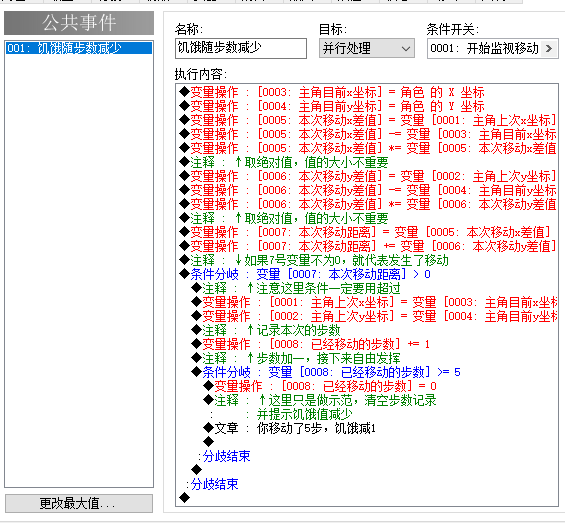Screen dimensions: 565x523
Task: Select line 0005 本次移动x差值 *= 变量 0005
Action: point(368,149)
